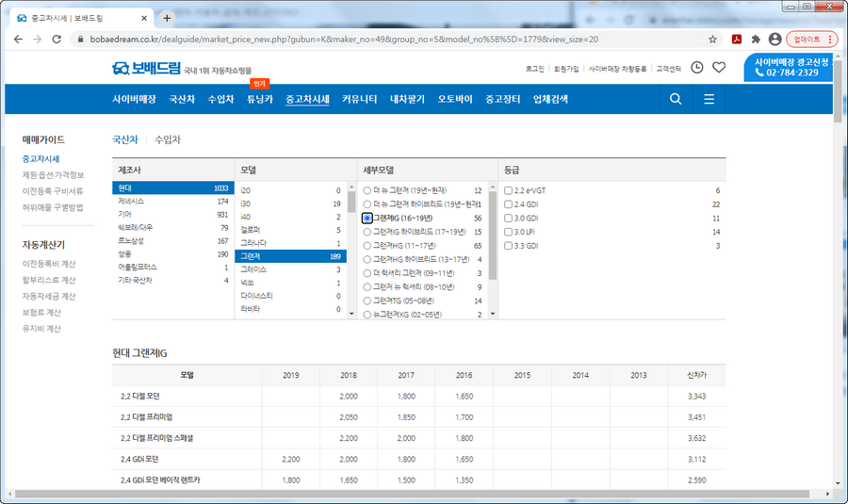848x504 pixels.
Task: Click 2.4 GDi 모던 table row label
Action: click(x=139, y=459)
